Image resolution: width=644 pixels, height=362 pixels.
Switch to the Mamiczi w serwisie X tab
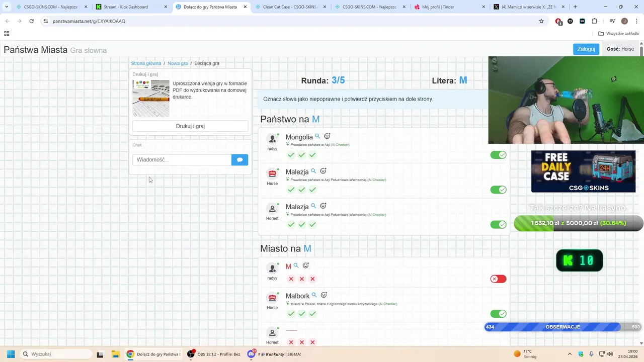click(x=528, y=7)
